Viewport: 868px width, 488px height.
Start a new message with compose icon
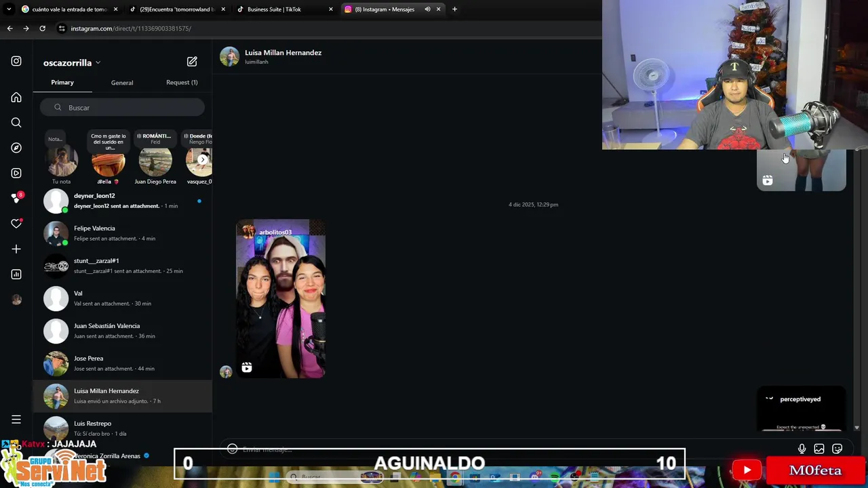192,62
